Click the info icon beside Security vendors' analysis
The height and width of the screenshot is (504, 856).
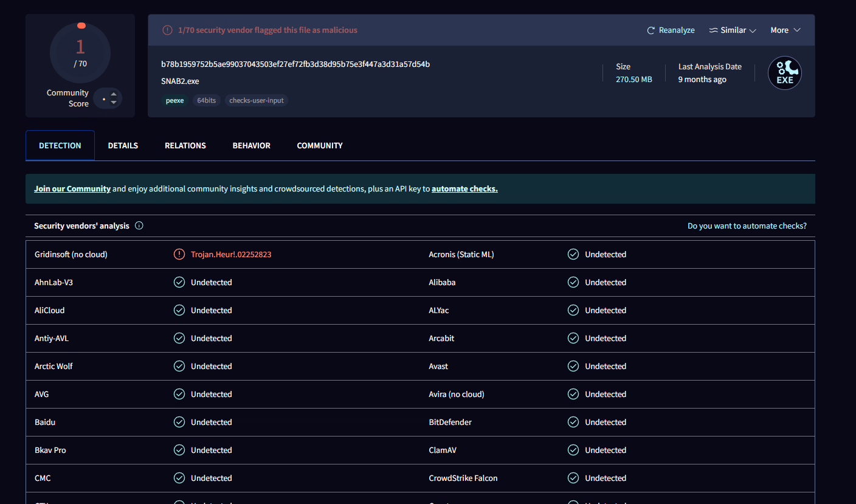pyautogui.click(x=139, y=226)
